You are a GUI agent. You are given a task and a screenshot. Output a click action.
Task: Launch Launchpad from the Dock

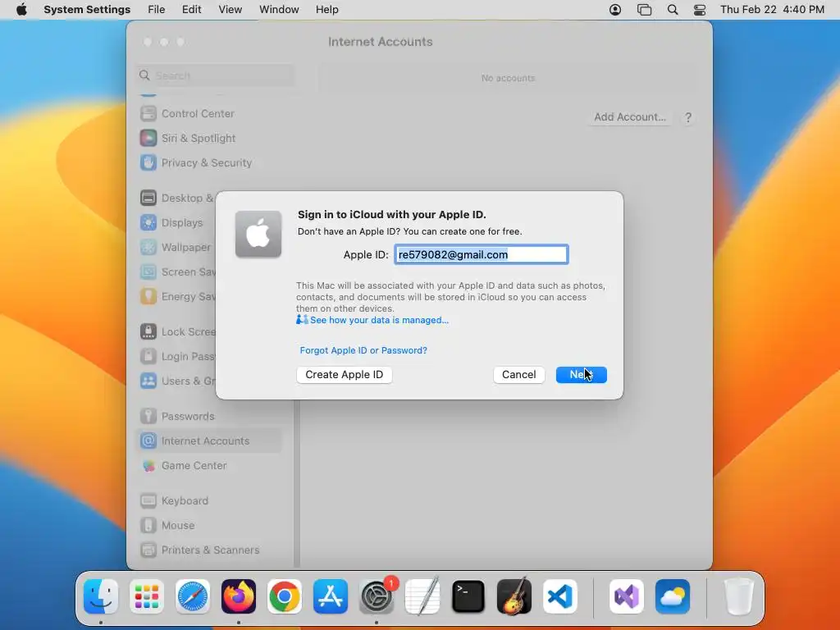point(147,596)
